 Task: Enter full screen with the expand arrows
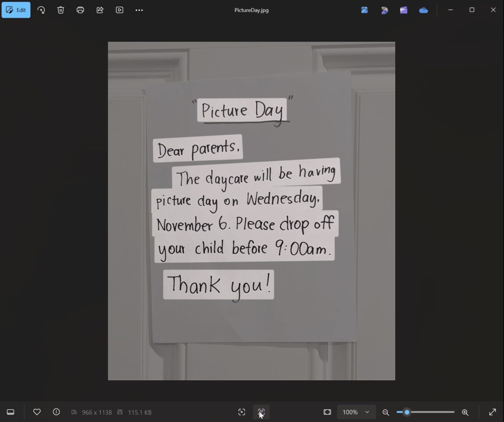(492, 412)
